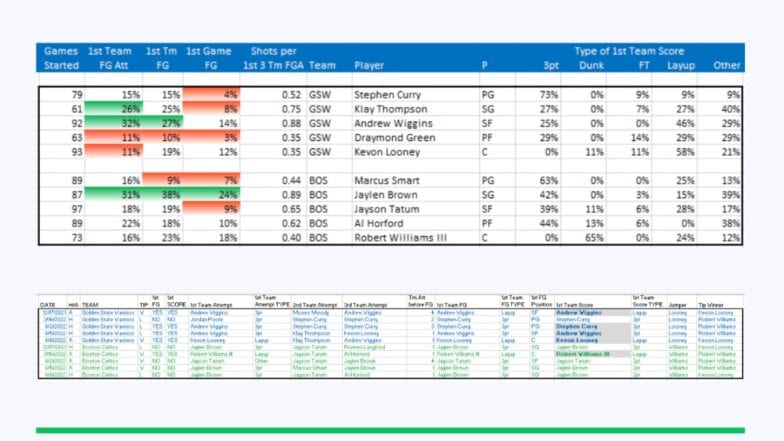Viewport: 784px width, 441px height.
Task: Select the PF position cell for Al Horford
Action: (487, 224)
